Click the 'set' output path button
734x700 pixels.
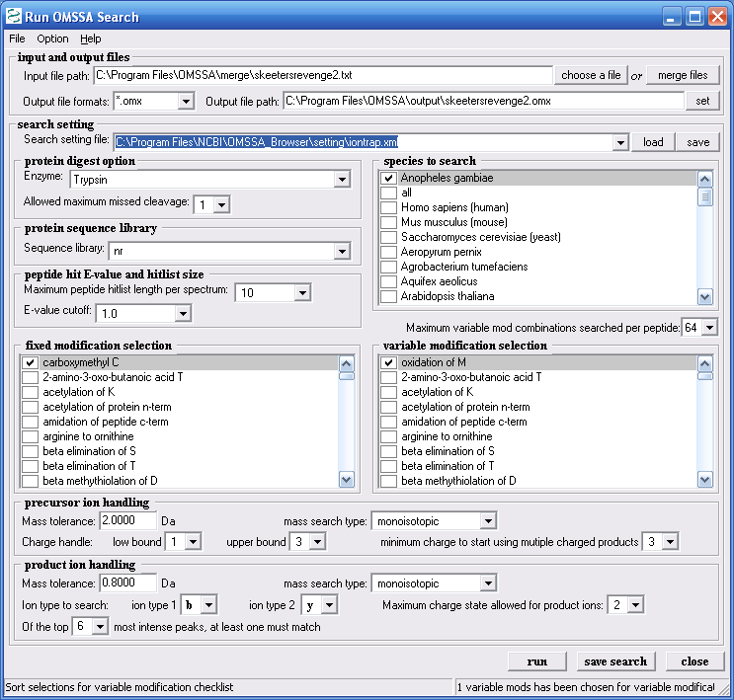[702, 101]
